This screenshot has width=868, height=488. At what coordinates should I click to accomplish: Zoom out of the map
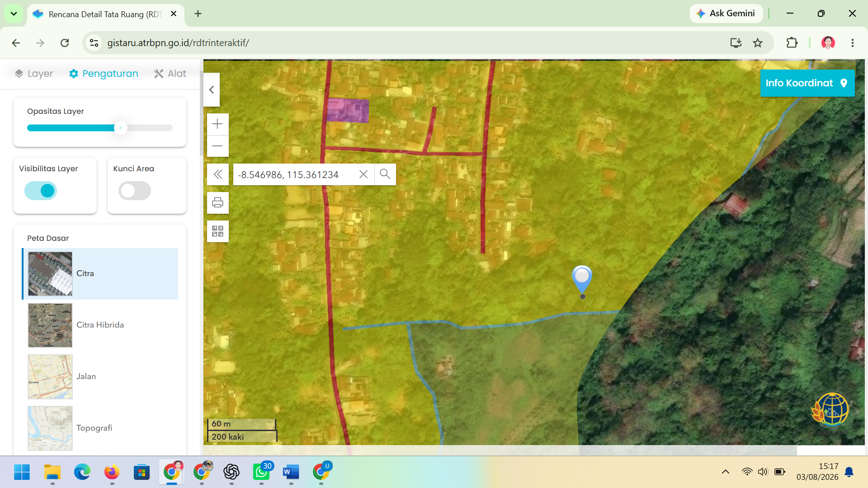[x=217, y=146]
